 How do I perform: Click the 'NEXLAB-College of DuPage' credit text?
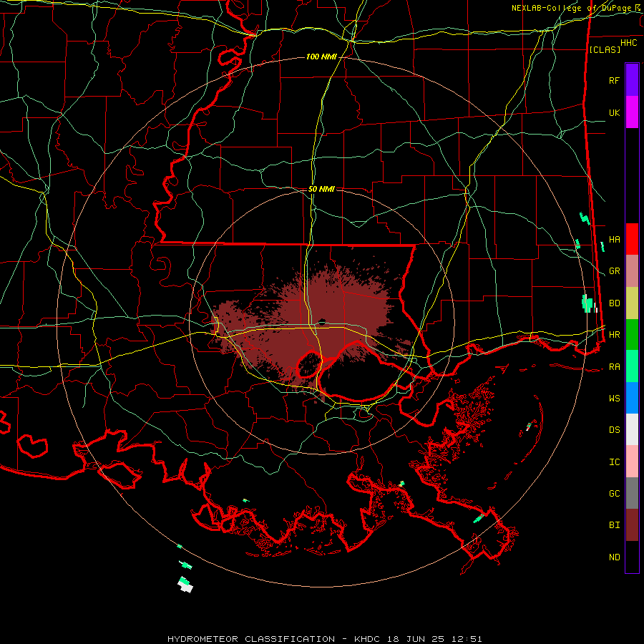[x=571, y=8]
